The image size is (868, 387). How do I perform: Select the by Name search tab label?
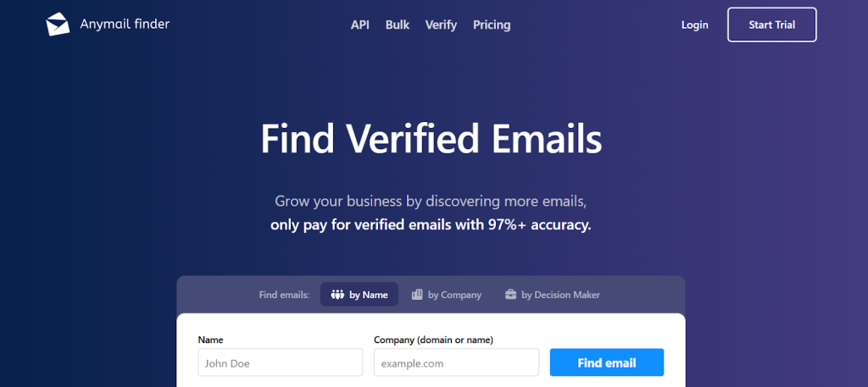tap(368, 295)
